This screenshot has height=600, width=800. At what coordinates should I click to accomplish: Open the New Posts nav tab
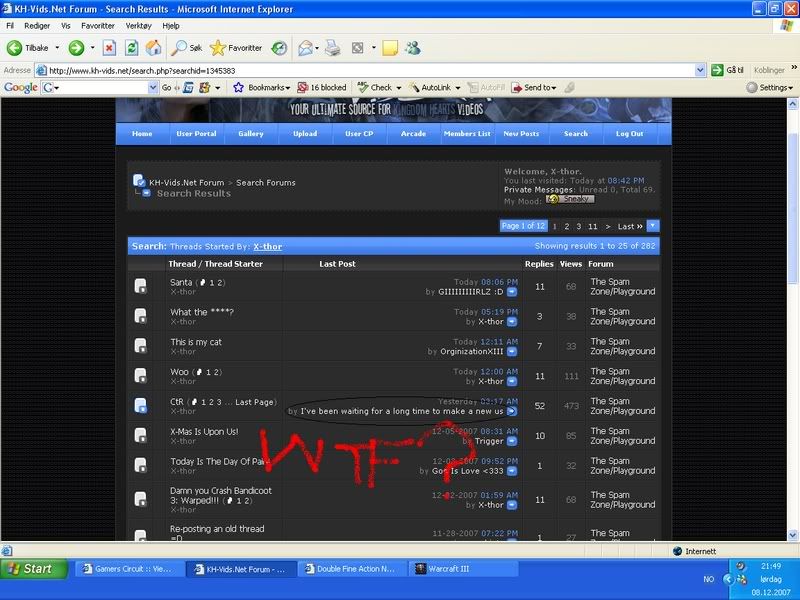521,134
